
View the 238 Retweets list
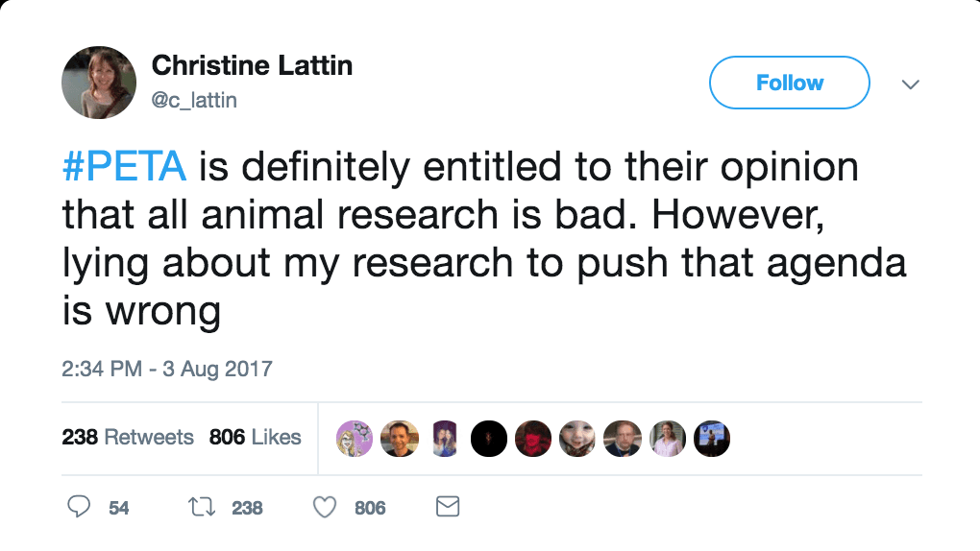[128, 438]
